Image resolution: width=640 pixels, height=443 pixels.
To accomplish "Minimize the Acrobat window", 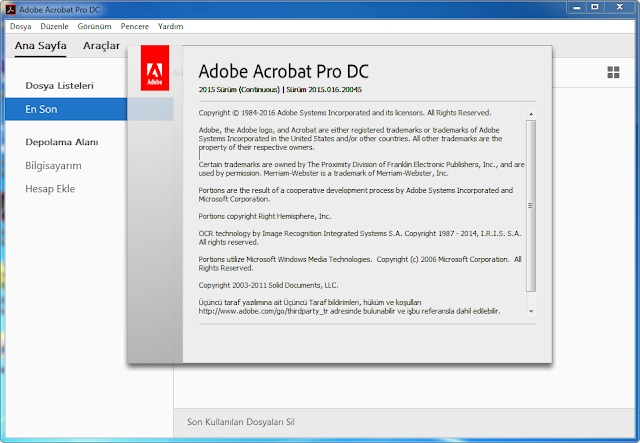I will coord(577,7).
